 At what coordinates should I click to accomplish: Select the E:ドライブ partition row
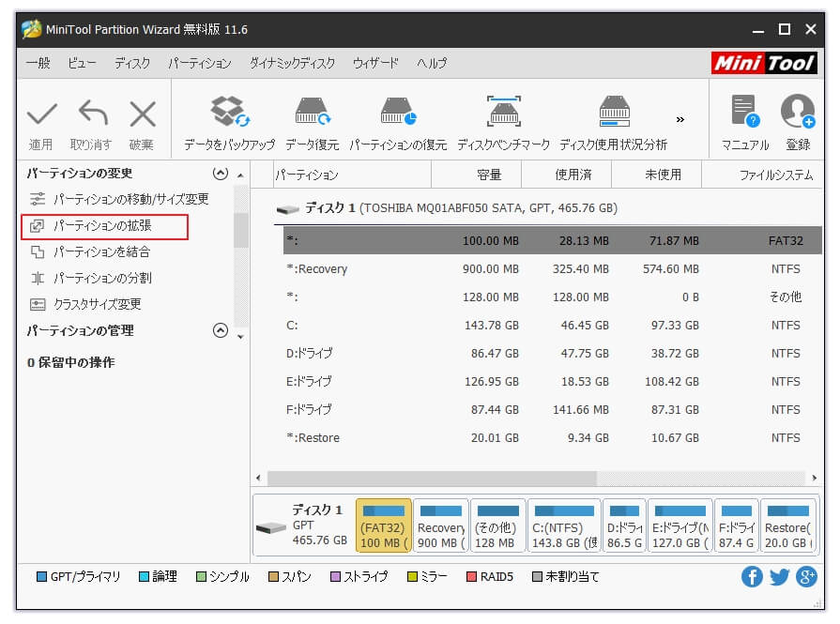click(x=552, y=381)
